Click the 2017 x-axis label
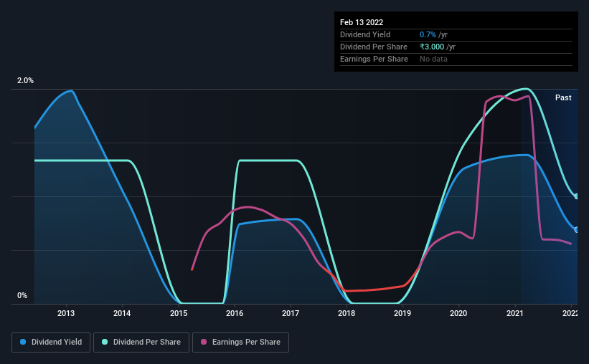The height and width of the screenshot is (364, 589). point(291,313)
